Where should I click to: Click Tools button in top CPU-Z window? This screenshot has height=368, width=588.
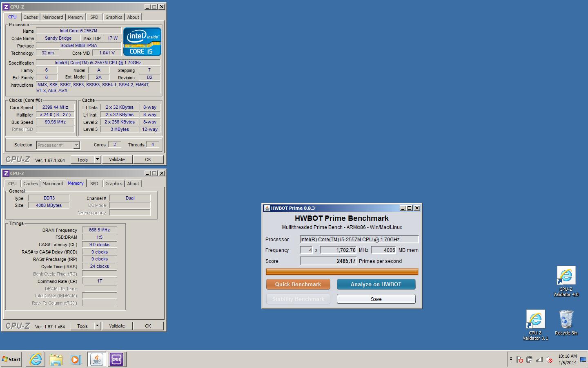[82, 159]
